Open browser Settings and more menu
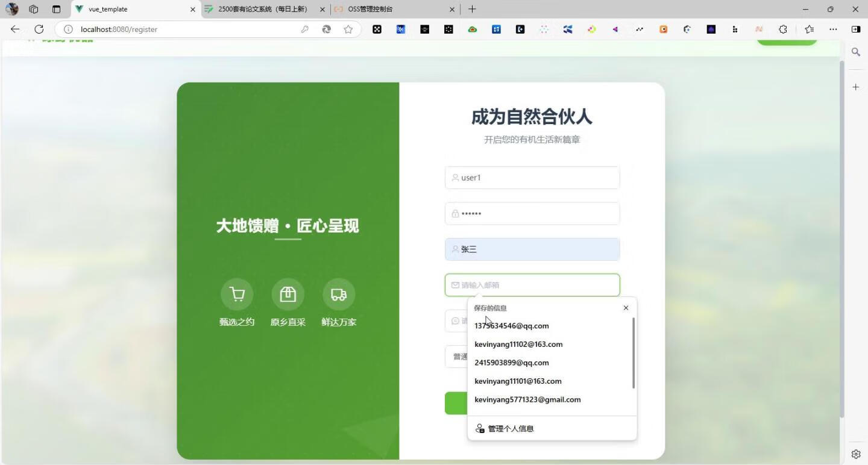 point(833,29)
